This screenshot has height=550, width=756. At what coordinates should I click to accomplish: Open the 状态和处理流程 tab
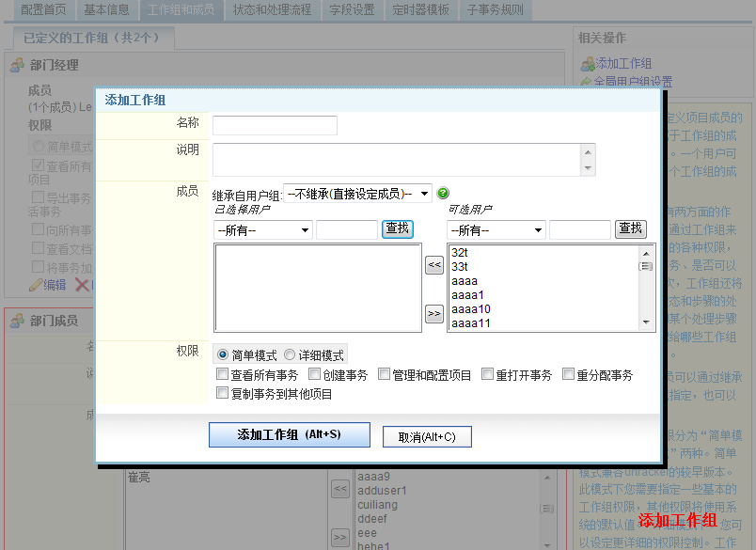click(272, 10)
